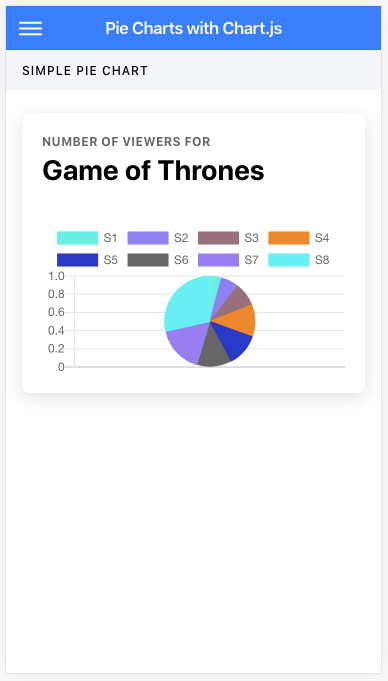388x681 pixels.
Task: Toggle S1 legend color box
Action: 77,238
